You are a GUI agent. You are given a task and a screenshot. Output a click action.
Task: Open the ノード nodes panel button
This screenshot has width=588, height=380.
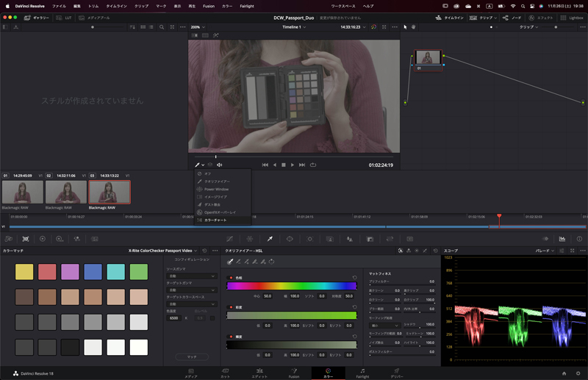click(x=512, y=17)
